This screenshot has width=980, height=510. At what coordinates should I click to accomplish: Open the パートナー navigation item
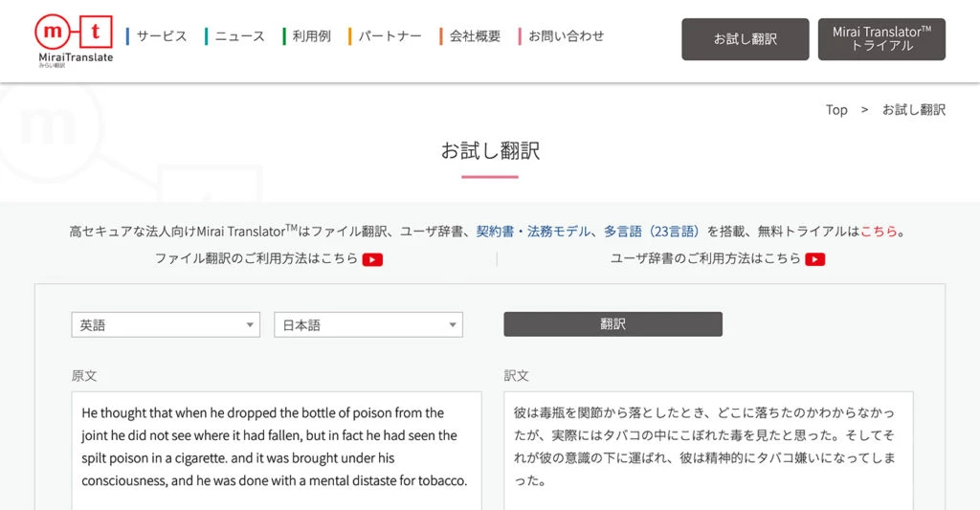click(390, 36)
